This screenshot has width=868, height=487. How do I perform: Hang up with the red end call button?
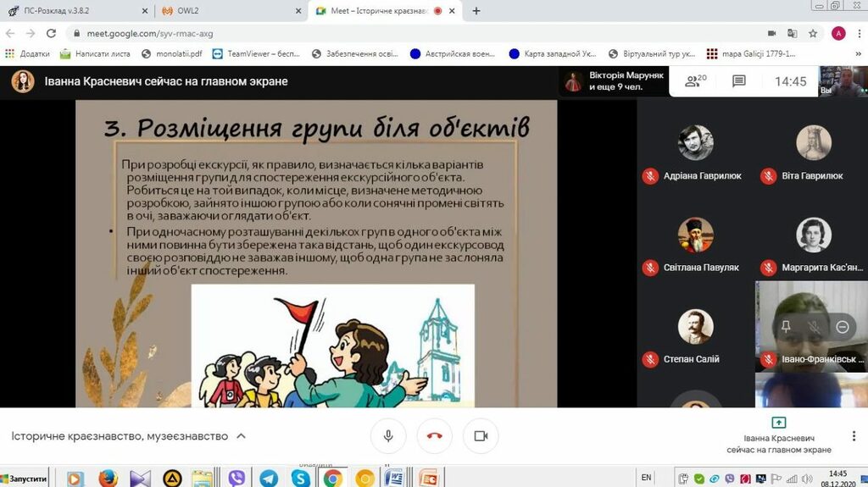(x=434, y=435)
